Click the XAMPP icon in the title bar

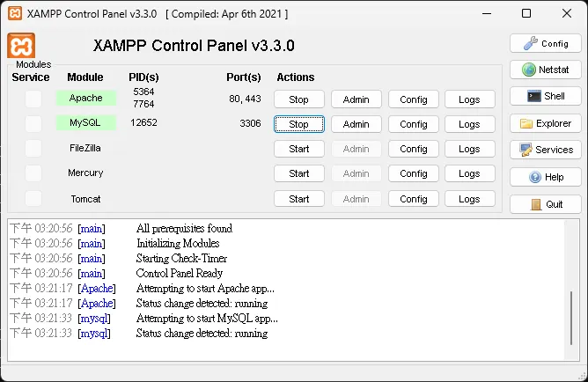tap(15, 13)
